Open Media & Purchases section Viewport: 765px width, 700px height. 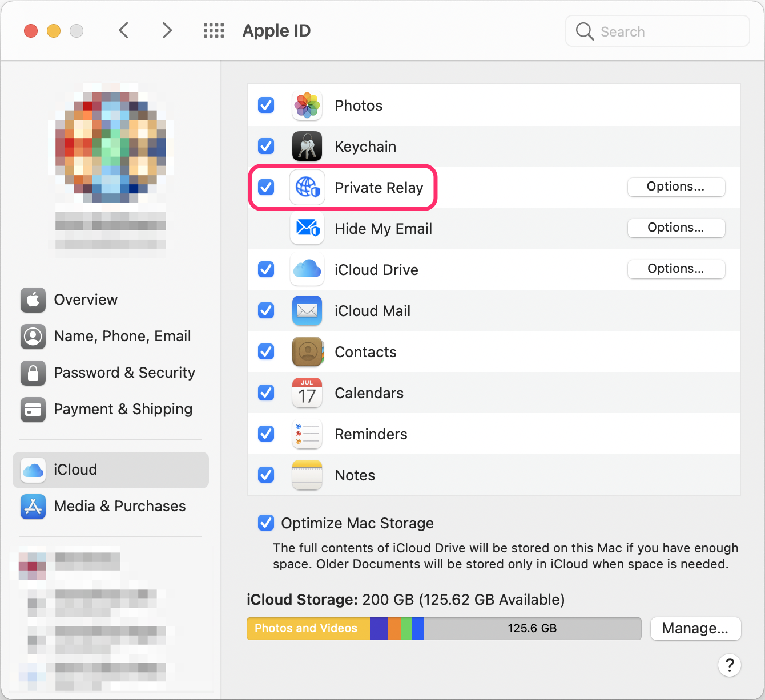111,507
